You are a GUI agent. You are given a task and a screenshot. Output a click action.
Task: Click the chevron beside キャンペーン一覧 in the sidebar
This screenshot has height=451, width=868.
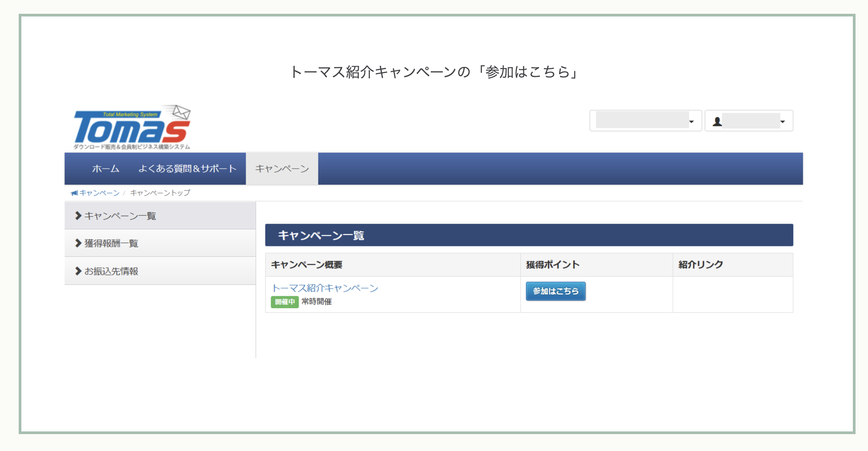click(x=78, y=216)
